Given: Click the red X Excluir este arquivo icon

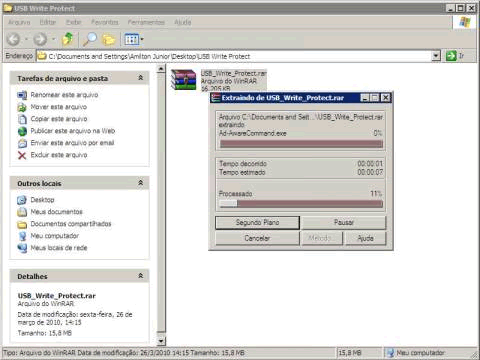Looking at the screenshot, I should [x=22, y=155].
